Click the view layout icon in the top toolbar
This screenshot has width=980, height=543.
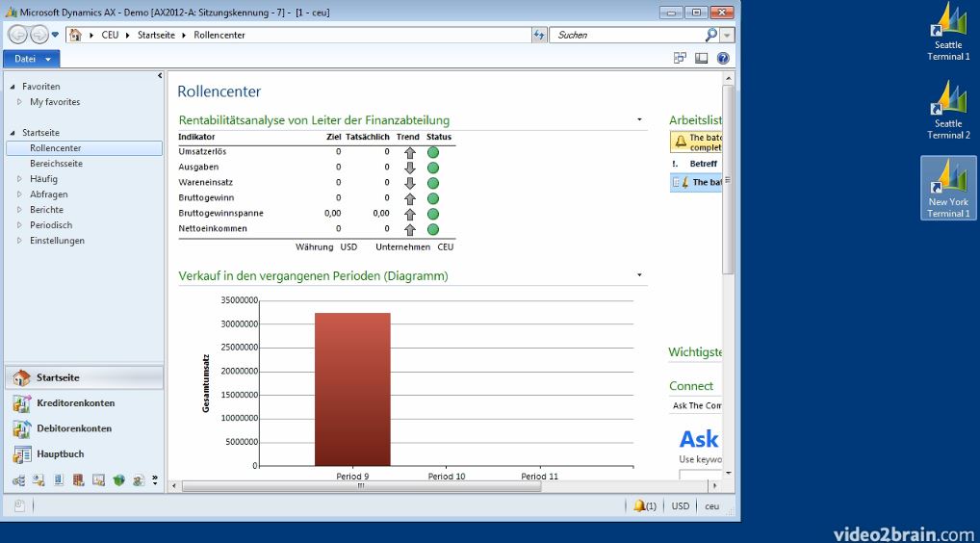tap(701, 58)
